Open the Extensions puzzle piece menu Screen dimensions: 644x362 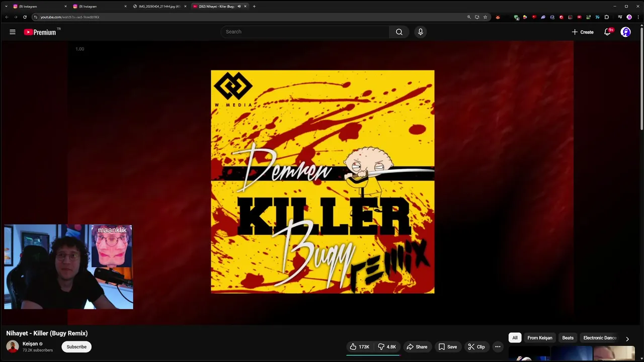pos(606,17)
